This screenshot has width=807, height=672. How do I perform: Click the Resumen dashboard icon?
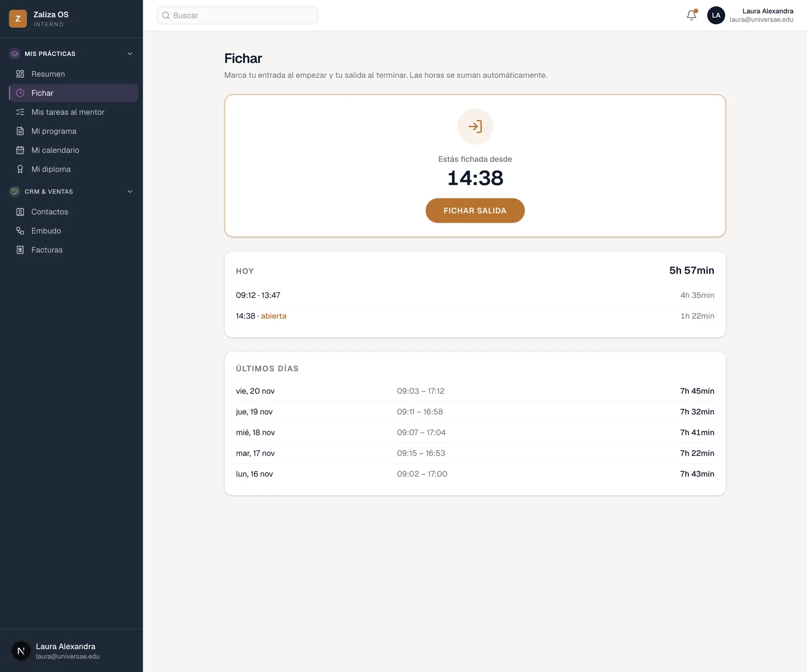[20, 74]
